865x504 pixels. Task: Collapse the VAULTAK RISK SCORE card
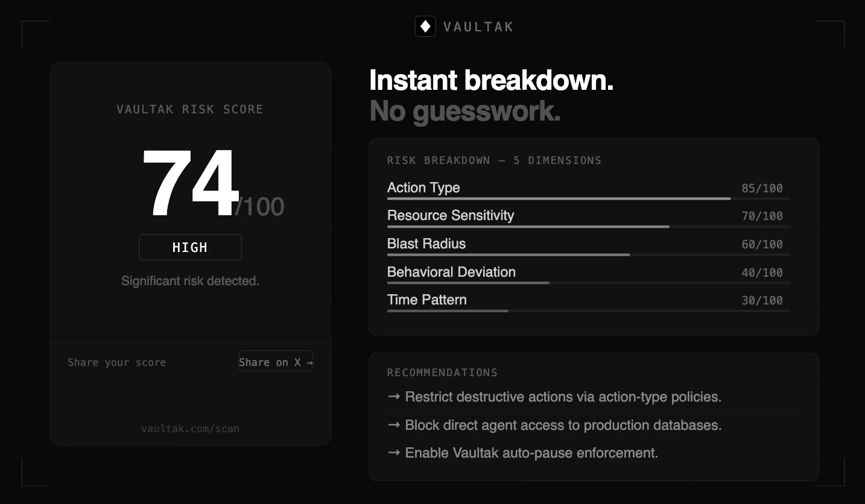(x=190, y=109)
